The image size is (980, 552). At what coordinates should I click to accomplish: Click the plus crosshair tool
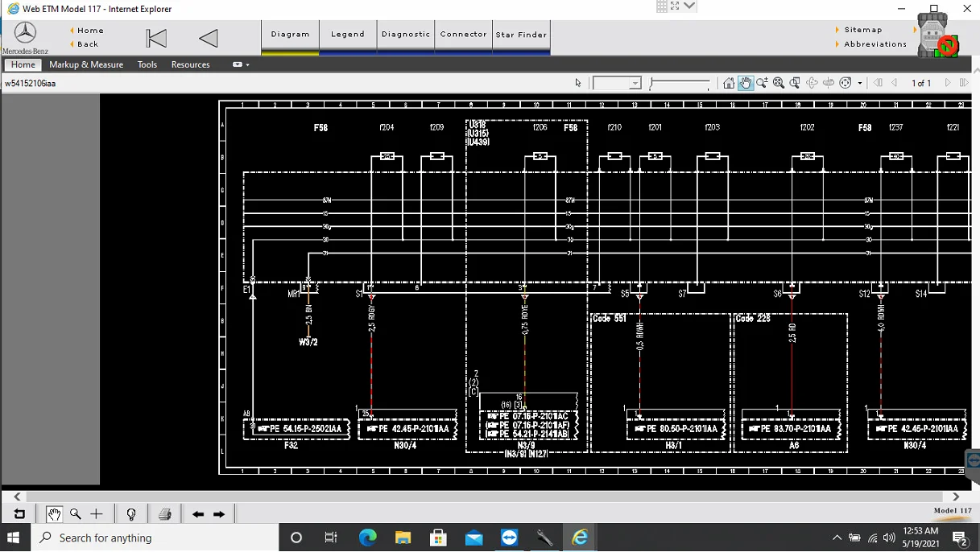click(97, 513)
